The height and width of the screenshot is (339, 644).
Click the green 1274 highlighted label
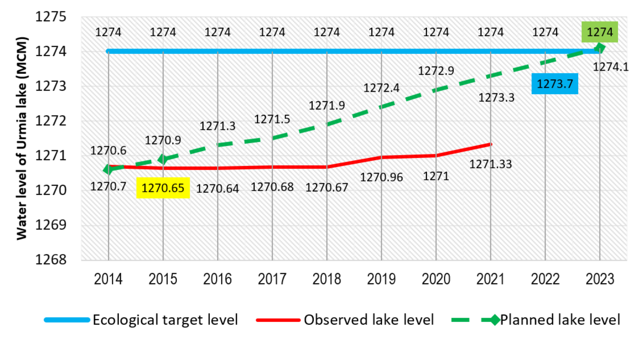[600, 32]
